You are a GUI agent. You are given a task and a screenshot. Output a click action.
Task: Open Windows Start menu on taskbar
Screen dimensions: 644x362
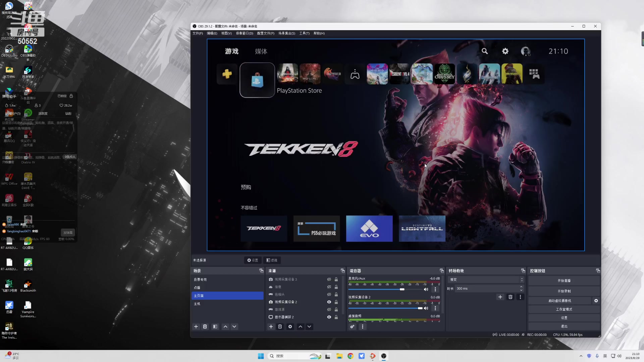tap(261, 356)
